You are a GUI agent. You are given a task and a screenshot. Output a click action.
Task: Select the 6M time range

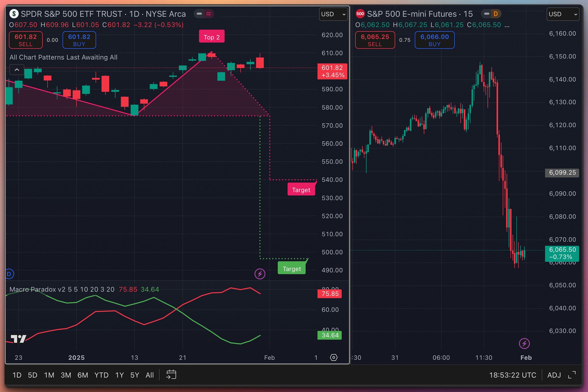point(83,375)
